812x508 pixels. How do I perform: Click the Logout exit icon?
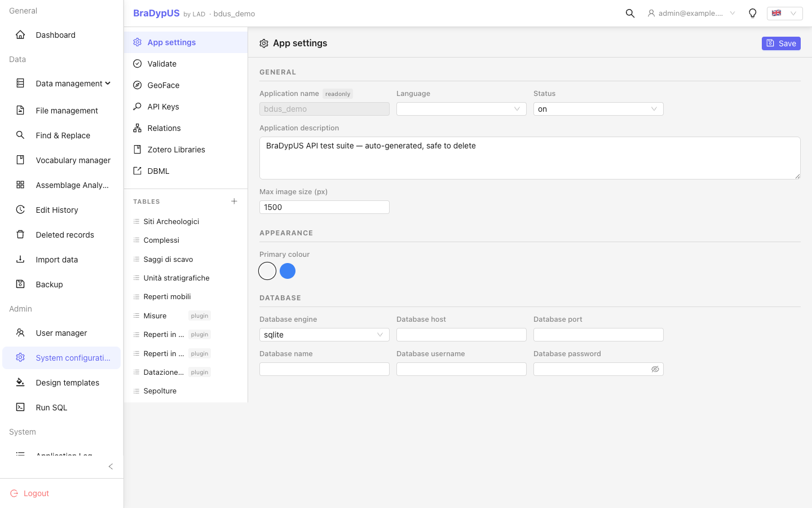(x=14, y=493)
